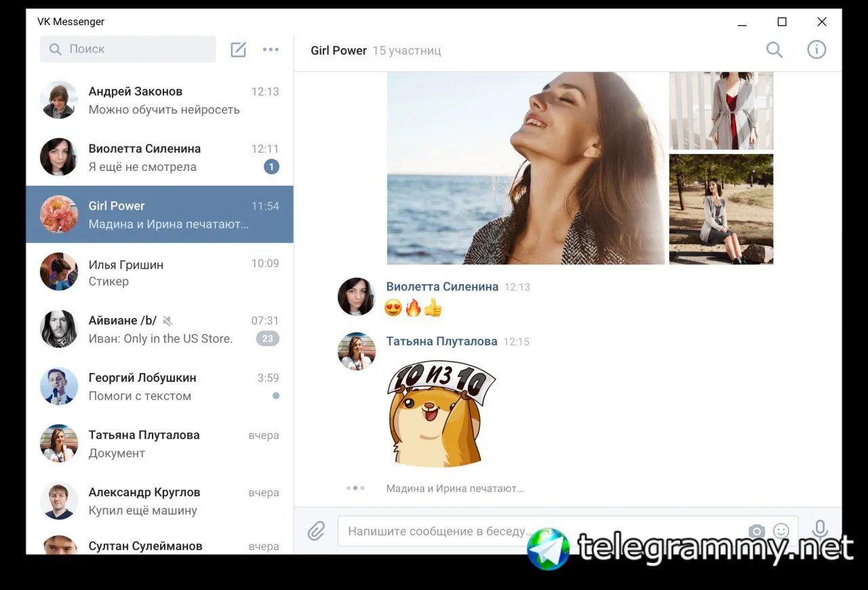Click the message input field
868x590 pixels.
point(568,531)
